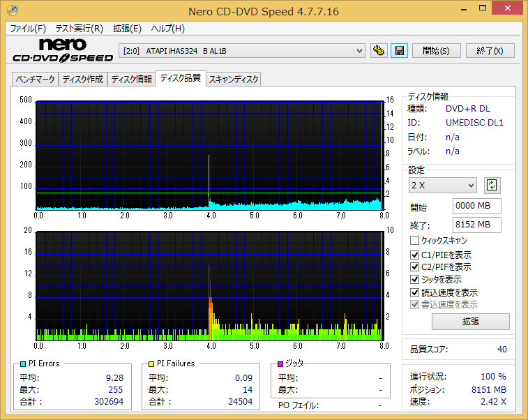Open the 2 X scan speed dropdown
Screen dimensions: 528x420
click(443, 186)
